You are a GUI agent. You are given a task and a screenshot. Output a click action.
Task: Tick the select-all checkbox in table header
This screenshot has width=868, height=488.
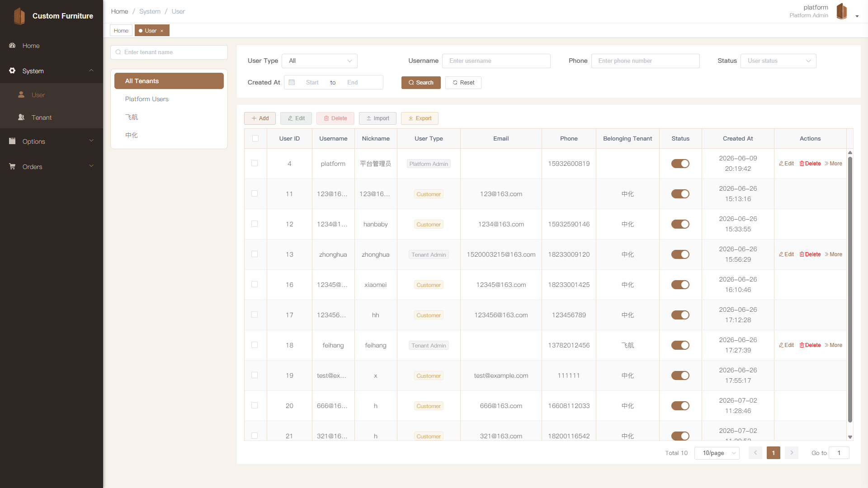[255, 139]
